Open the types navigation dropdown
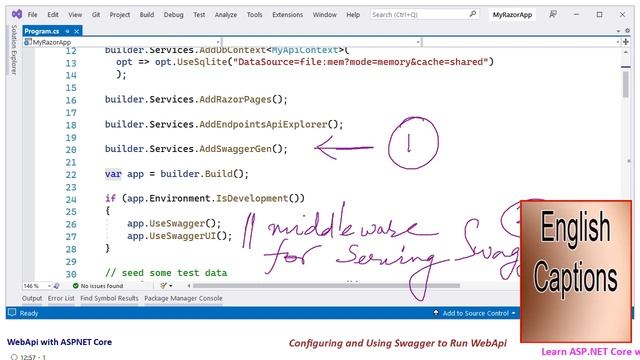640x360 pixels. 322,42
